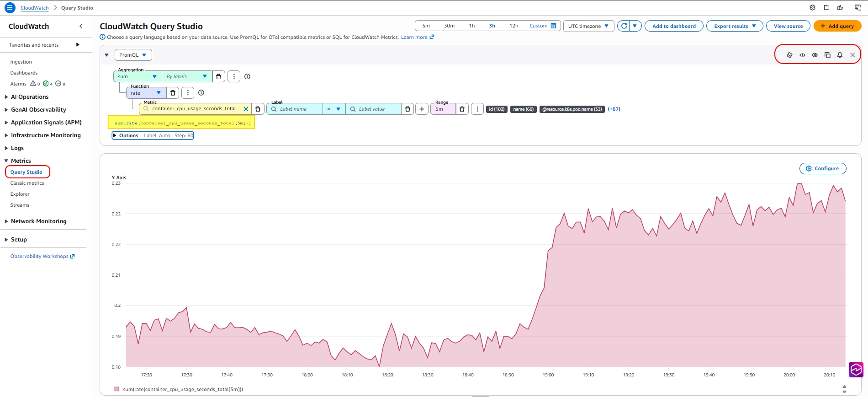Click the chart Configure button

(823, 169)
